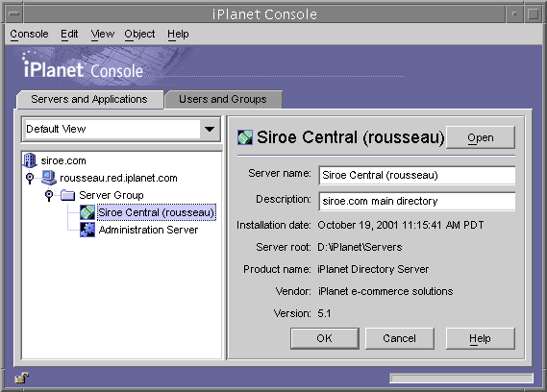Open the Object menu
Screen dimensions: 547x392
[139, 34]
